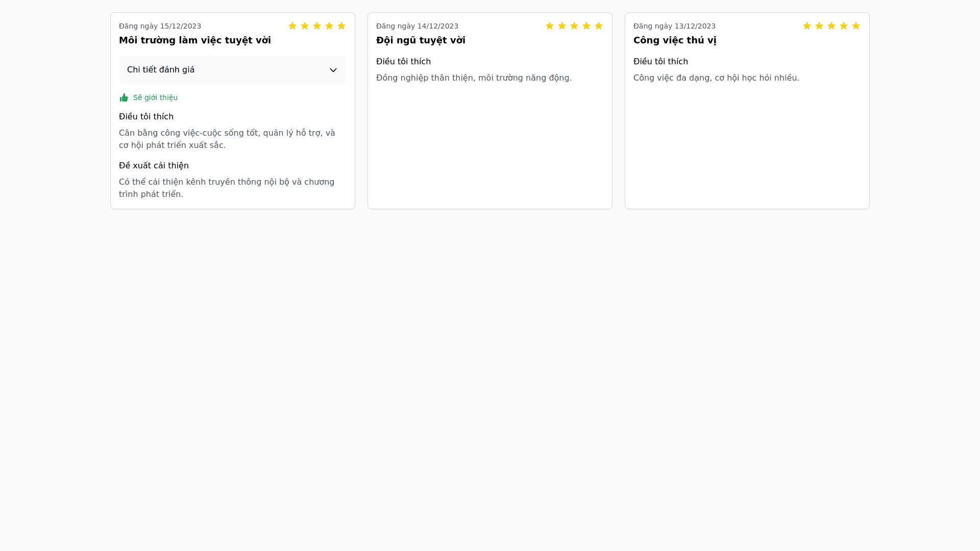The image size is (980, 551).
Task: Click the chevron arrow in Chi tiết đánh giá
Action: coord(333,70)
